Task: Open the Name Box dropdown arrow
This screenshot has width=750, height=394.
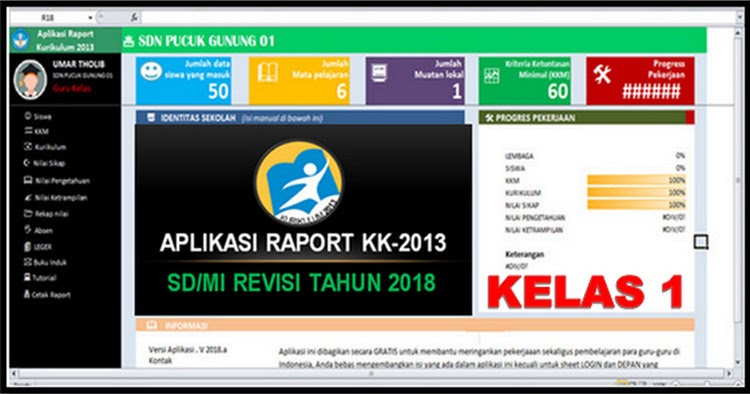Action: tap(90, 18)
